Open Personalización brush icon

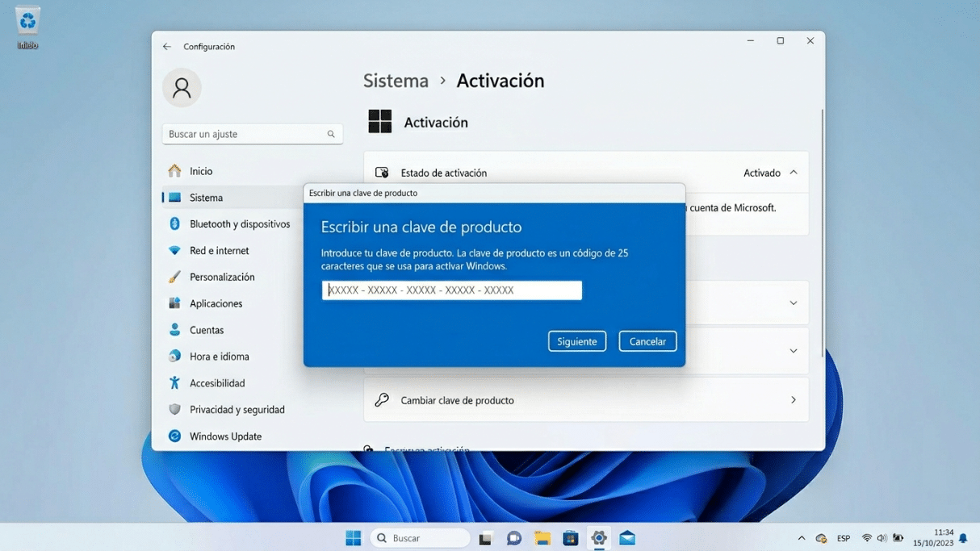[x=174, y=277]
